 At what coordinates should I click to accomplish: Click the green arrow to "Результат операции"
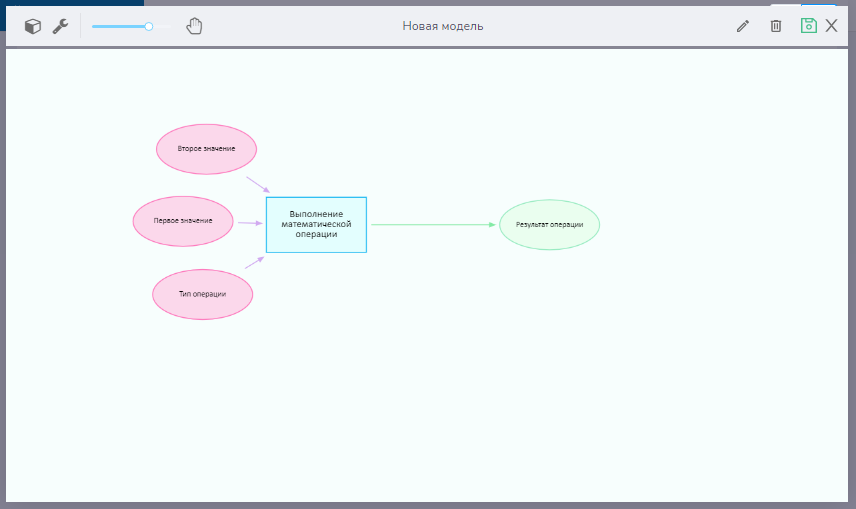[x=432, y=225]
